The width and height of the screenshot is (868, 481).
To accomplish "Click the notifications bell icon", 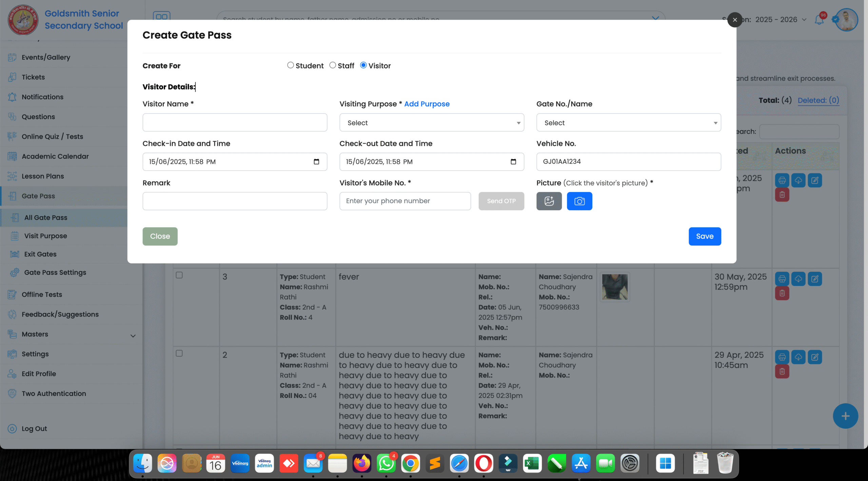I will [x=818, y=20].
